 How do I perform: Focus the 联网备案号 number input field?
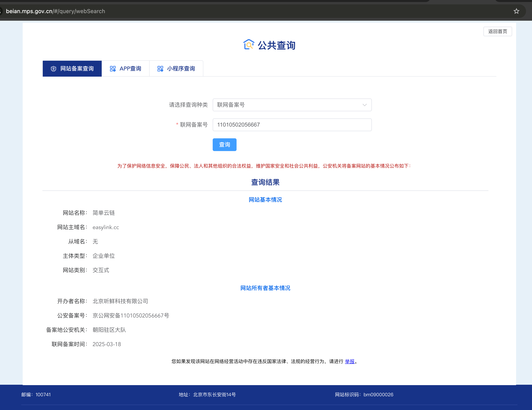[292, 125]
